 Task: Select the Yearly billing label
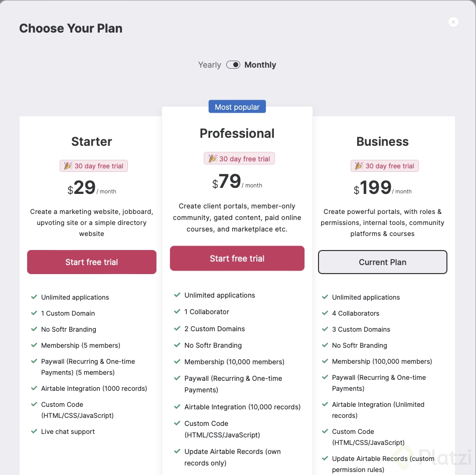click(x=210, y=65)
